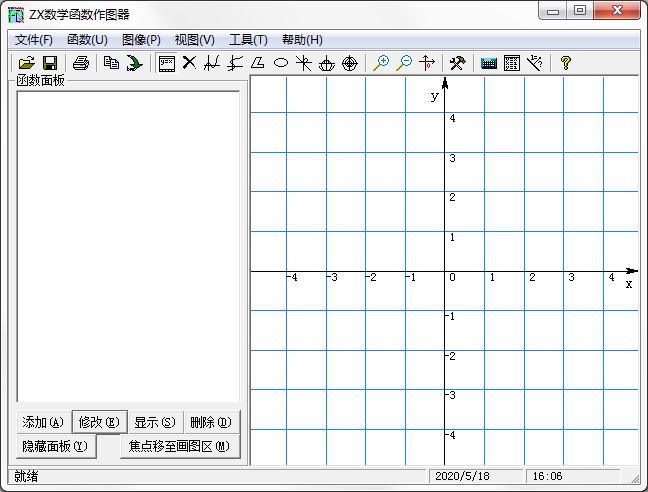648x492 pixels.
Task: Save using the floppy disk icon
Action: 50,63
